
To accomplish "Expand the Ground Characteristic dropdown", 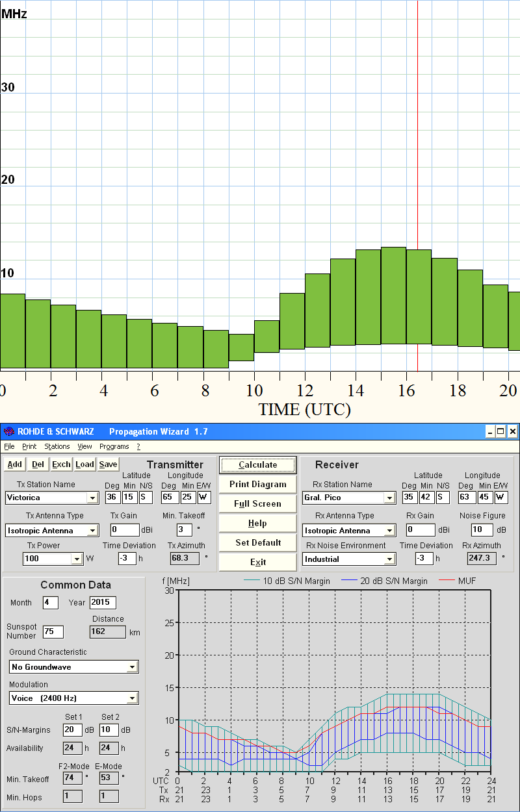I will click(x=133, y=666).
